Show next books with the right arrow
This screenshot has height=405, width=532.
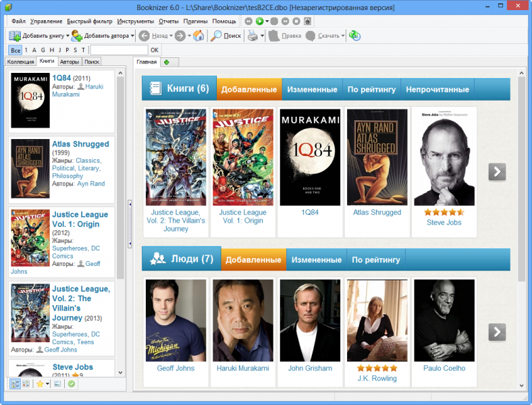[x=497, y=172]
